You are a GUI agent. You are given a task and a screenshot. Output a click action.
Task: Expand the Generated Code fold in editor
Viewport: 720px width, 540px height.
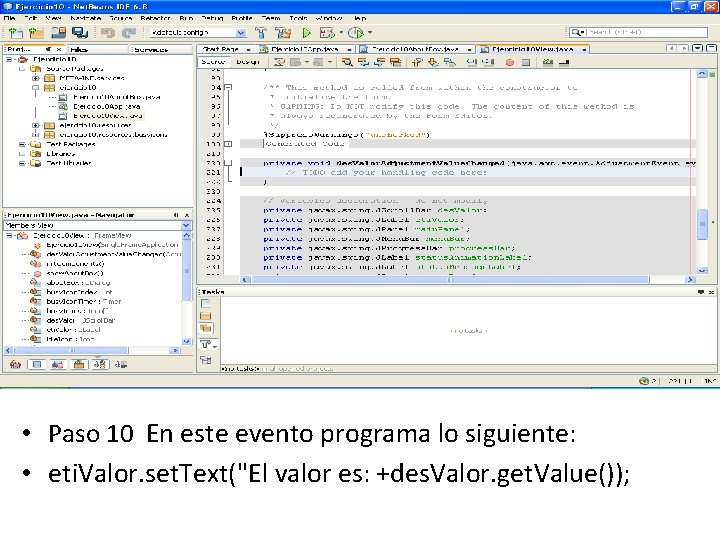(228, 144)
